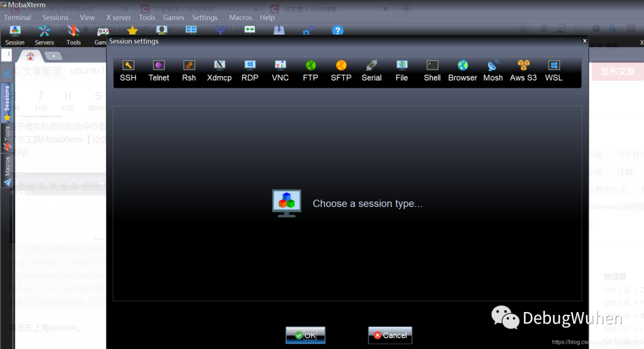The width and height of the screenshot is (644, 349).
Task: Select the Mosh session type
Action: click(x=493, y=71)
